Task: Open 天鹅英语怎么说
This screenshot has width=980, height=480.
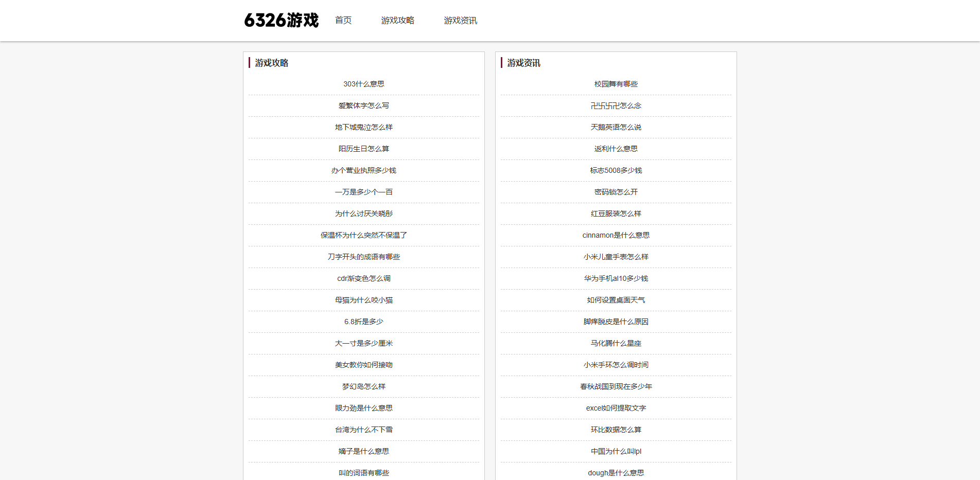Action: pyautogui.click(x=616, y=127)
